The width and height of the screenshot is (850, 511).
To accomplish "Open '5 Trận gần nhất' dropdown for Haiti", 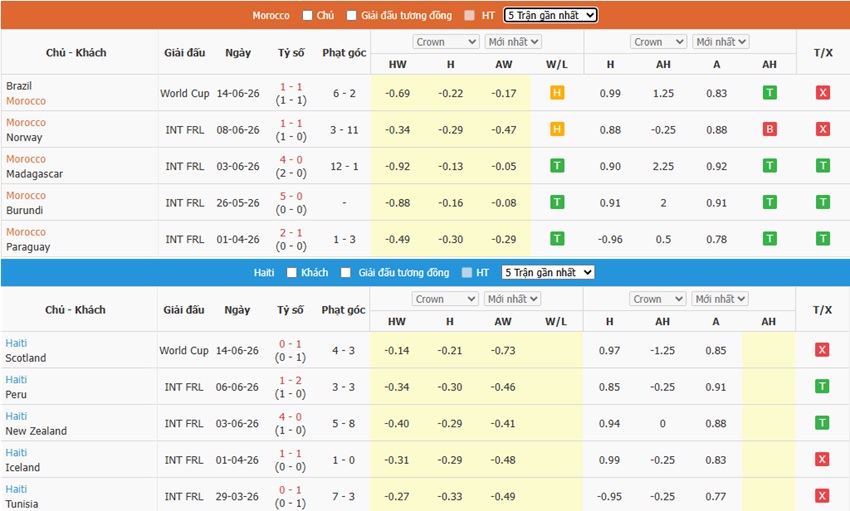I will [x=548, y=273].
